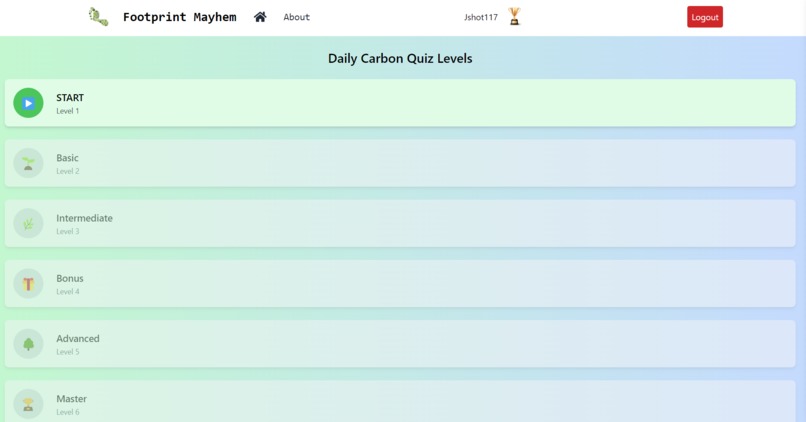Viewport: 806px width, 422px height.
Task: Click the 'Level 6' subtitle
Action: pos(68,412)
